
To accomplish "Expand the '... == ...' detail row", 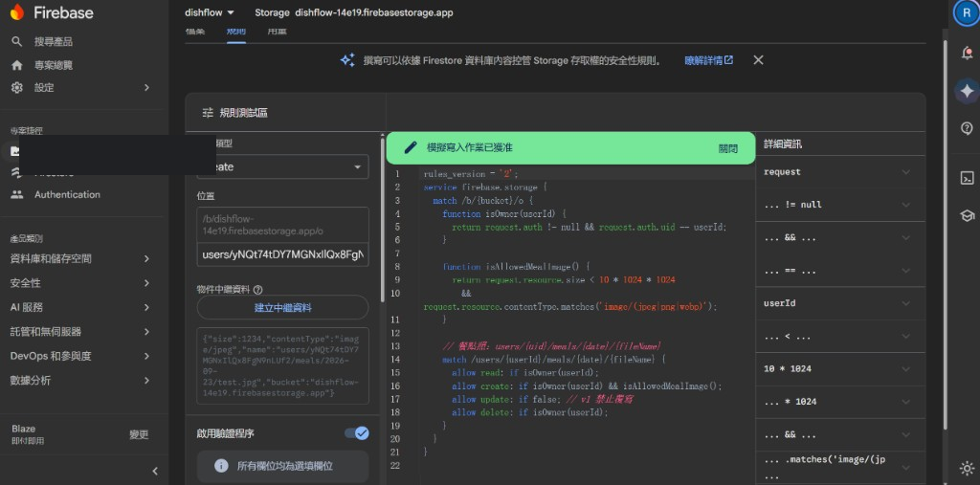I will 840,272.
